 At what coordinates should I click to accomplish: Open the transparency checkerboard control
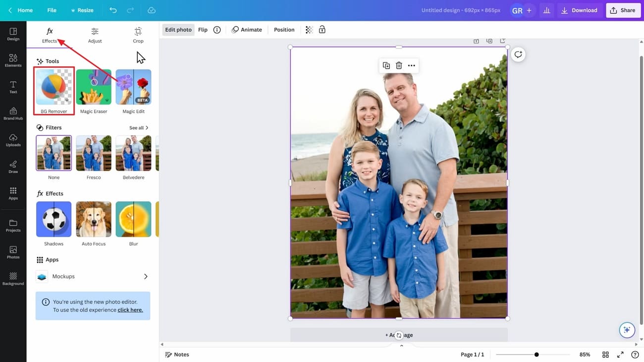[x=309, y=30]
